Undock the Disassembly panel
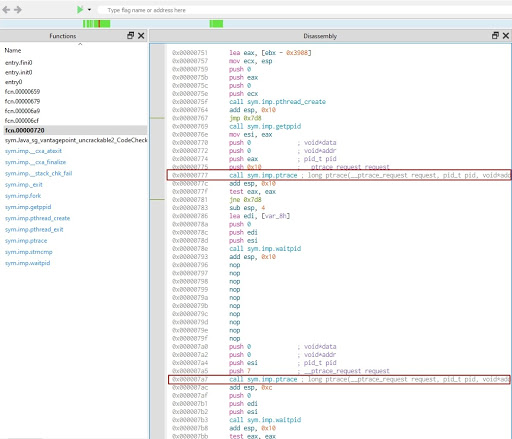 click(x=495, y=35)
